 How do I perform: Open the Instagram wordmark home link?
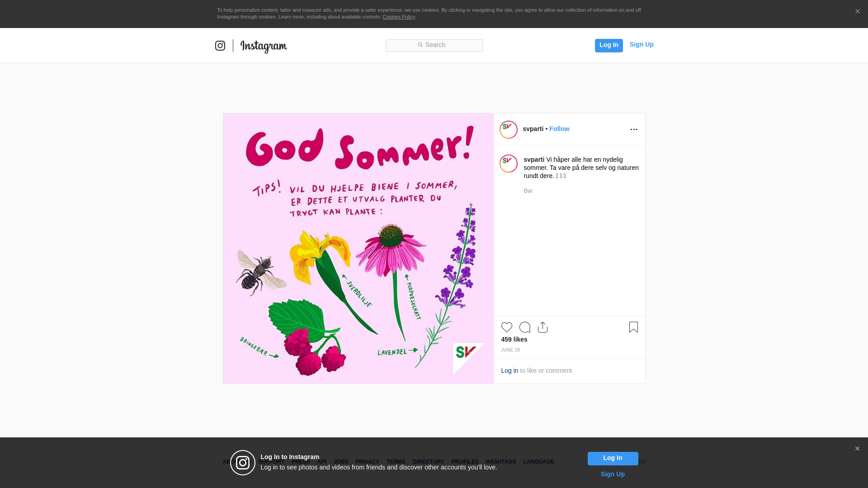pos(264,47)
